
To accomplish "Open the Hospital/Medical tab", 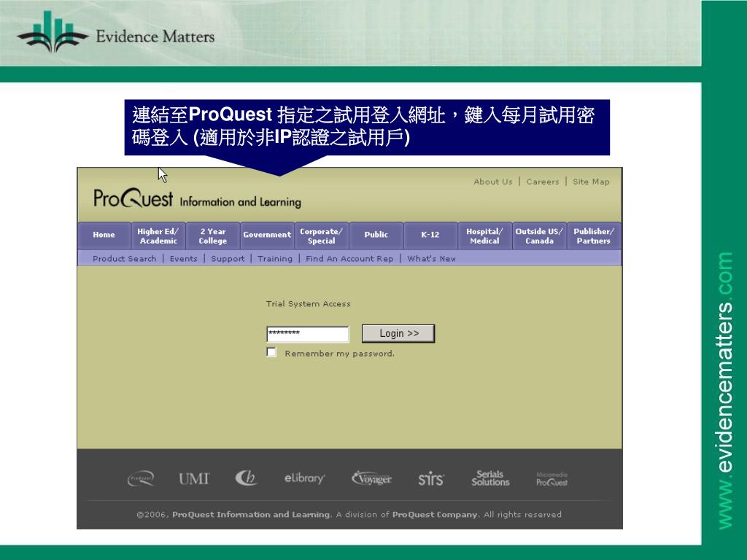I will [484, 236].
